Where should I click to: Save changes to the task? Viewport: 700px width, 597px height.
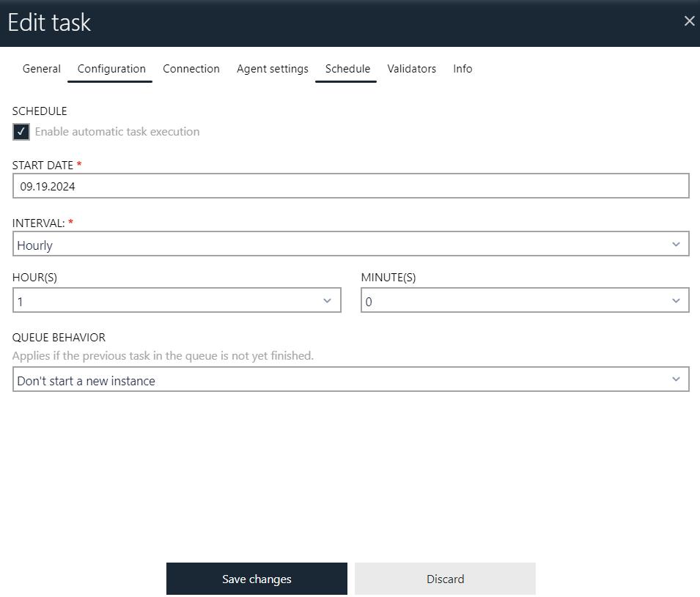point(256,578)
